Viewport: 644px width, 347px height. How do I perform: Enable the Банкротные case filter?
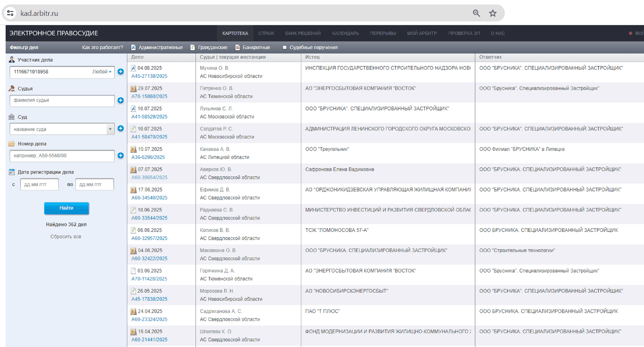(x=253, y=48)
